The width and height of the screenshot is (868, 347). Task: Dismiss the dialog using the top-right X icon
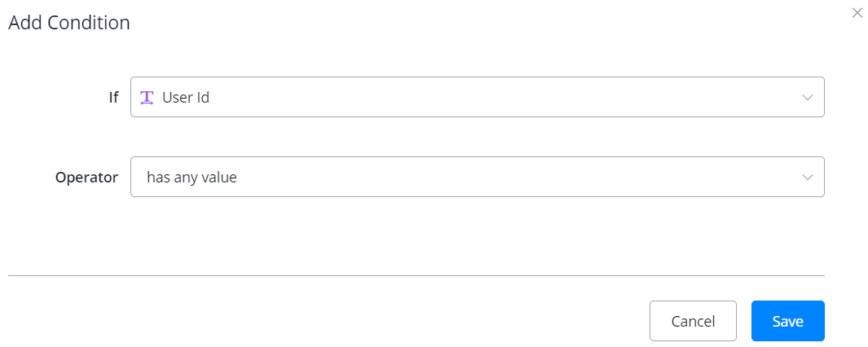(857, 13)
